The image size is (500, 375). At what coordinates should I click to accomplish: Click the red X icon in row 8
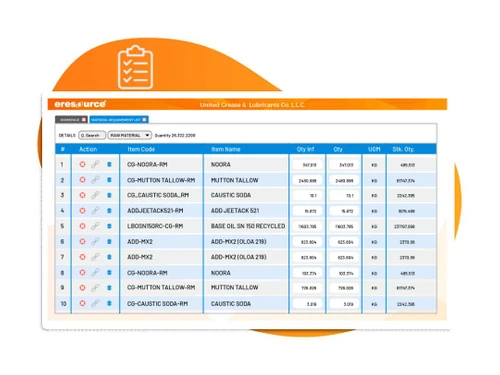pyautogui.click(x=82, y=273)
